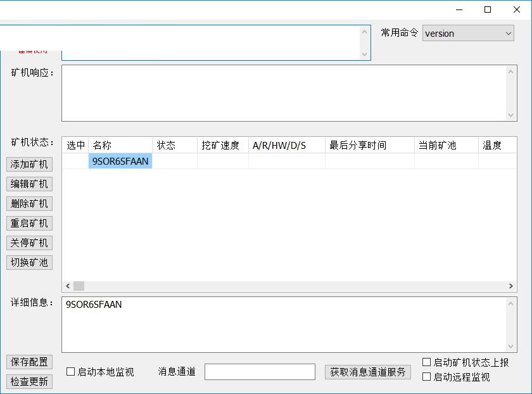Click the right arrow of horizontal scrollbar
This screenshot has height=394, width=532.
coord(512,286)
